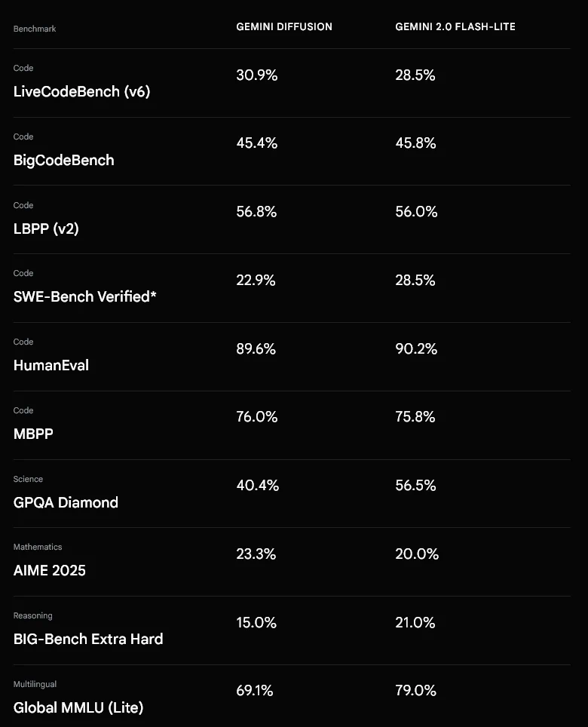Click the Gemini 2.0 Flash-Lite column header
This screenshot has width=588, height=727.
coord(455,27)
